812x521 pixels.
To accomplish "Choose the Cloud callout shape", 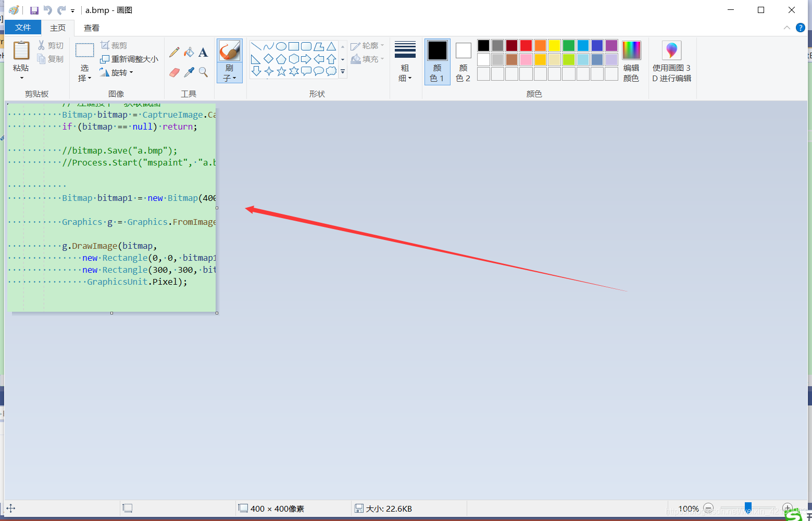I will click(331, 71).
